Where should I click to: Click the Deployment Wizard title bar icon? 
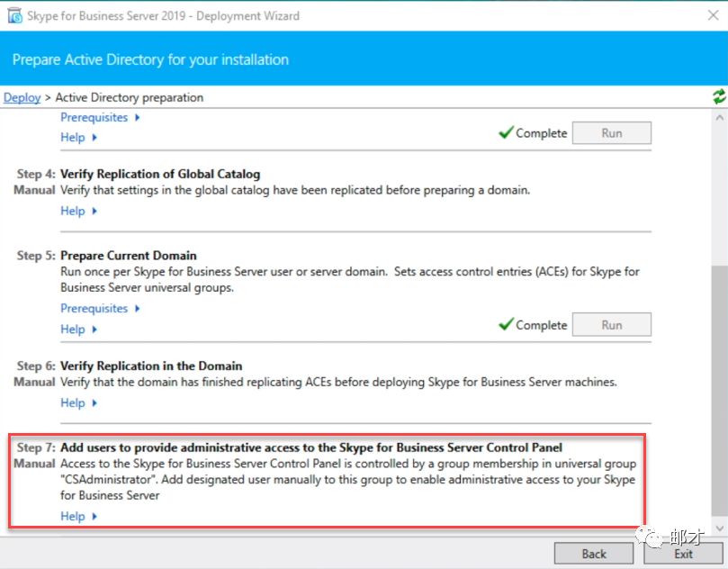(14, 15)
